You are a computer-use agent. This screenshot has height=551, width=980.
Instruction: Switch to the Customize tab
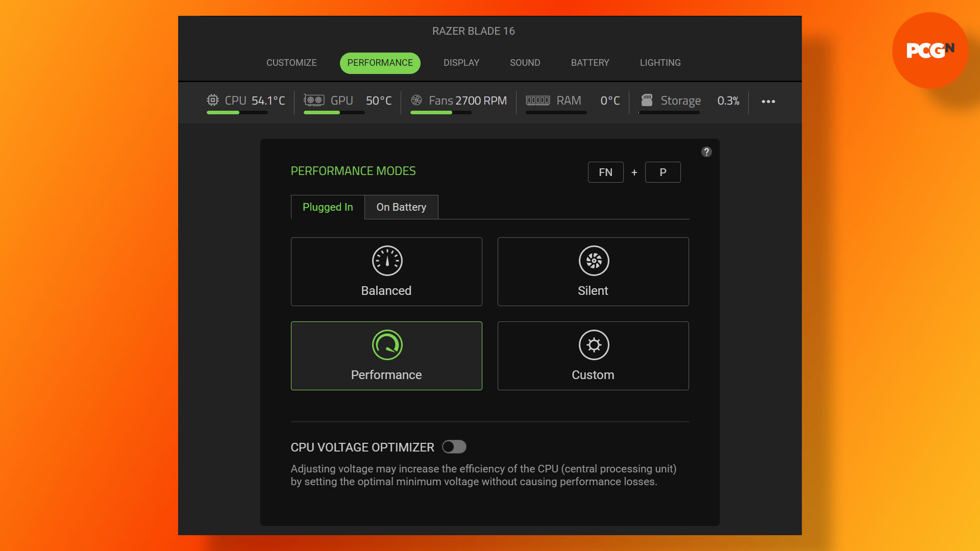tap(291, 63)
